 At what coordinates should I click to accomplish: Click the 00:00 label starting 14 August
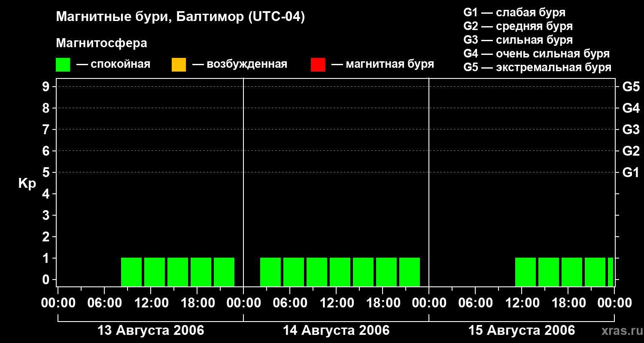(243, 303)
